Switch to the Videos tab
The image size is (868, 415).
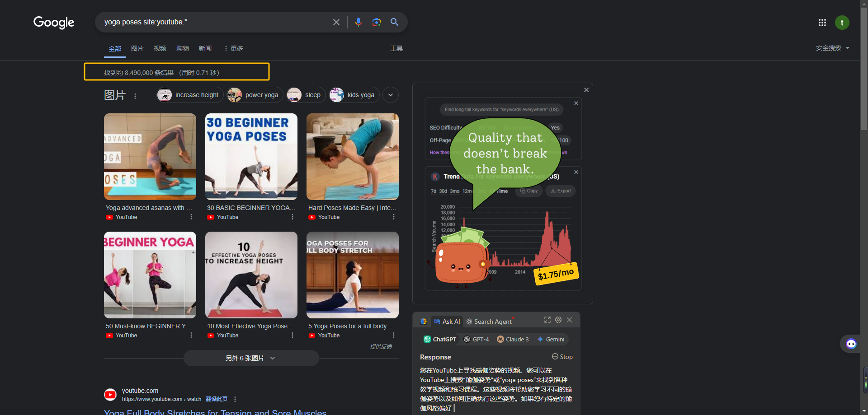pos(160,48)
